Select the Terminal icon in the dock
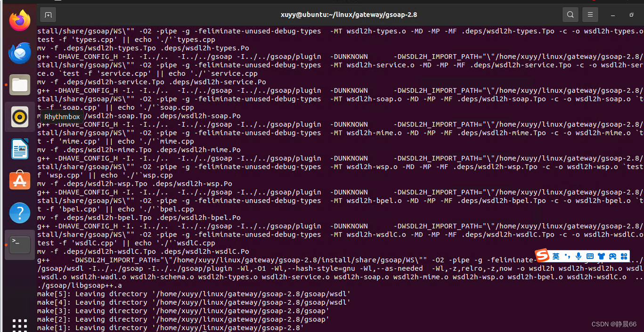This screenshot has height=332, width=644. tap(19, 244)
